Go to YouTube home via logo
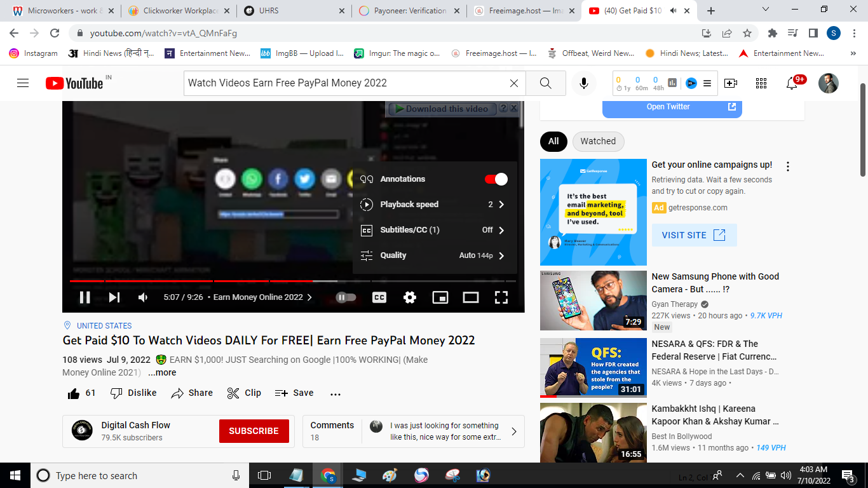This screenshot has height=488, width=868. [74, 83]
